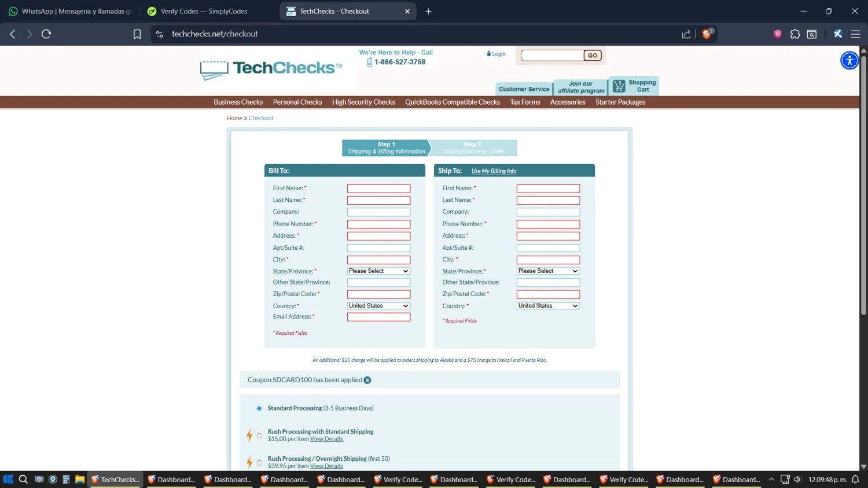Click the Shopping Cart icon

[634, 86]
